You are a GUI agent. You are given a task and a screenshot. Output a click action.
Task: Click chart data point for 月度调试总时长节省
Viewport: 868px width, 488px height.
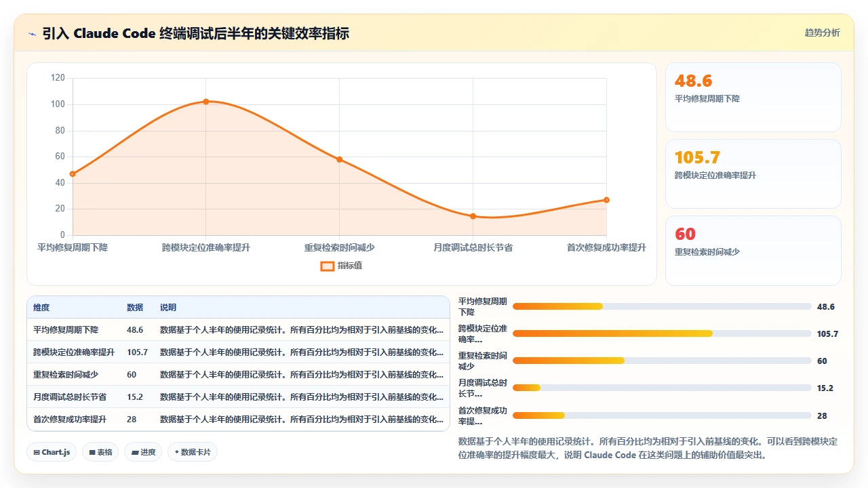tap(473, 216)
